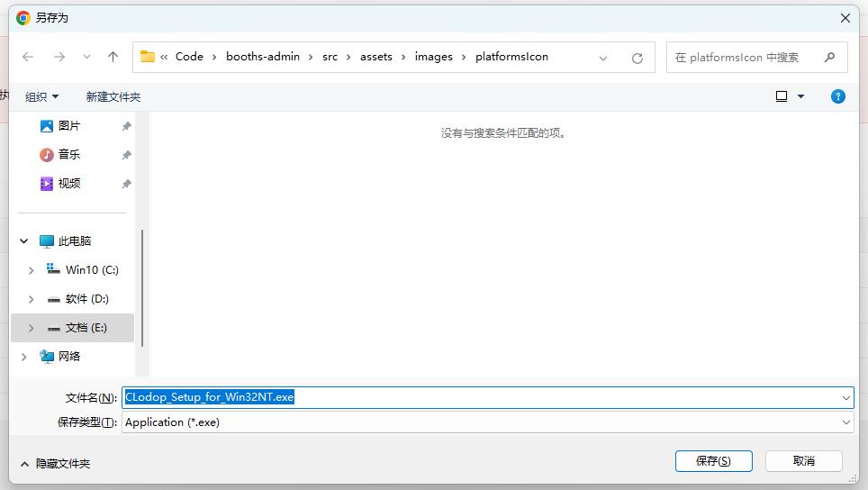Expand the 网络 tree node

point(23,357)
